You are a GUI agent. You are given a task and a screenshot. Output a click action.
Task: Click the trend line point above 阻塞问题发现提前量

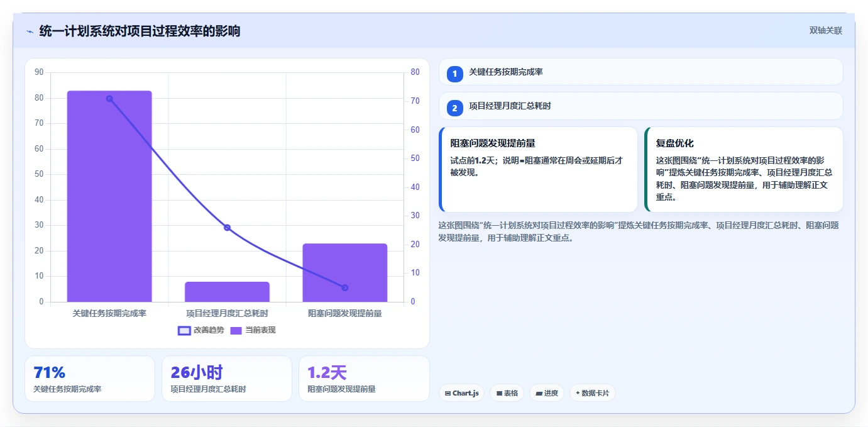pos(344,287)
